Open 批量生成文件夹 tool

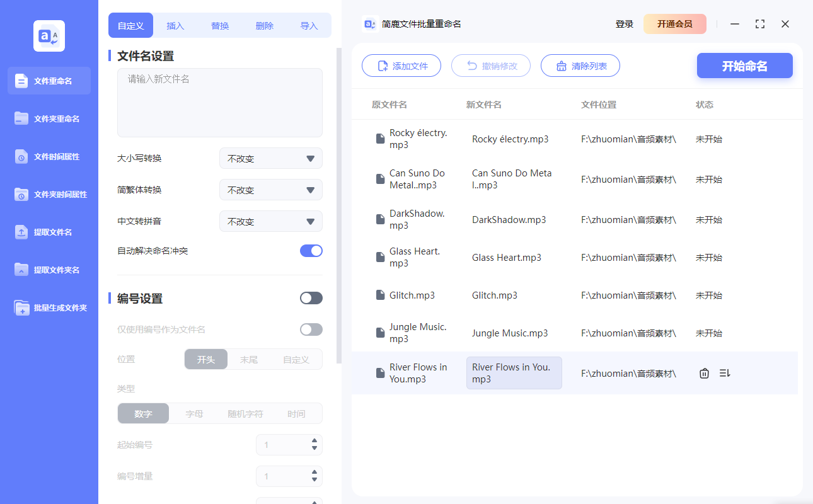(x=48, y=307)
